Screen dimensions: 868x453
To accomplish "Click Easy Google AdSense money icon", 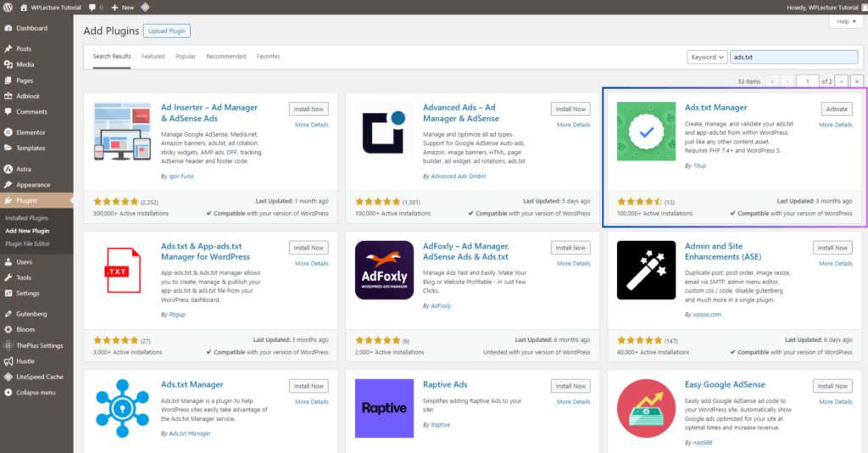I will [646, 408].
